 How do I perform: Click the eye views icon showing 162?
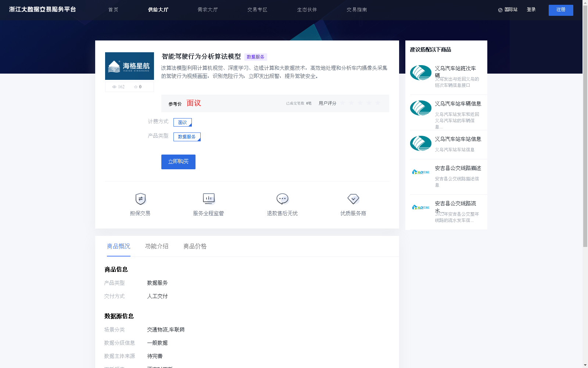click(x=114, y=87)
